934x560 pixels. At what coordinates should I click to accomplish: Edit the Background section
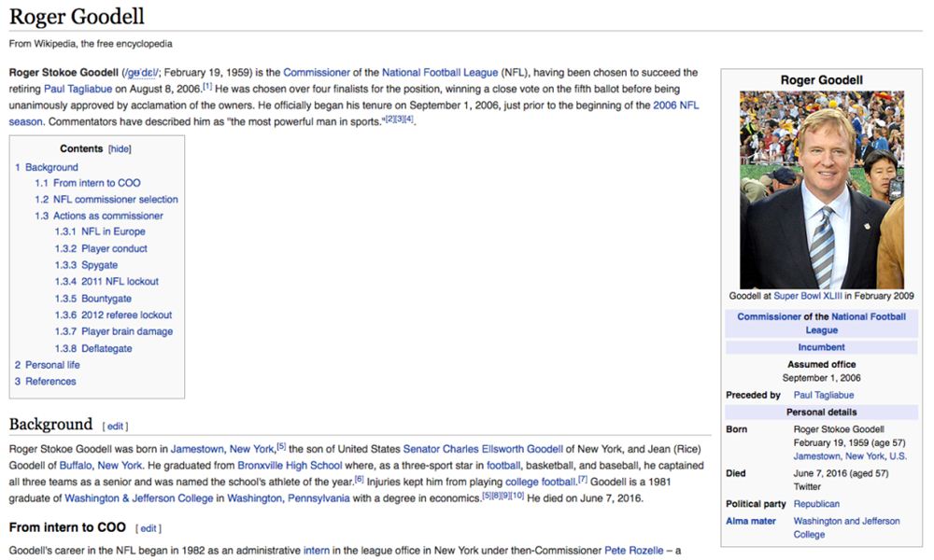coord(115,427)
